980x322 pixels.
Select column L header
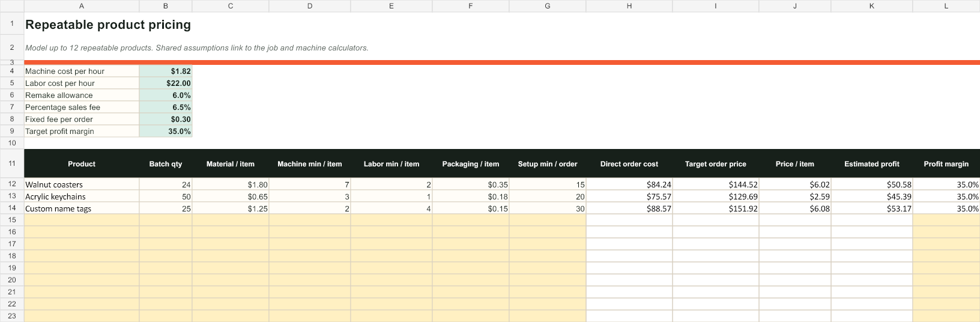(x=946, y=6)
